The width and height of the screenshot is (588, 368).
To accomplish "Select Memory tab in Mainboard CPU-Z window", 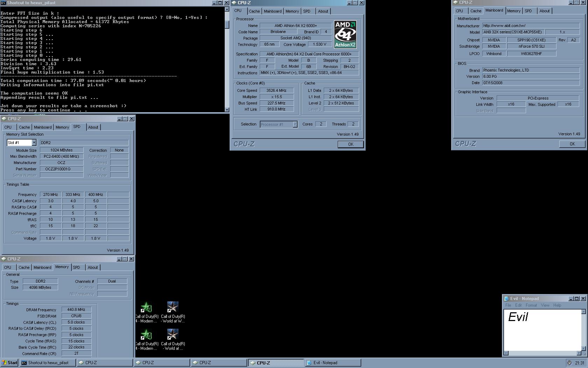I will [x=514, y=11].
